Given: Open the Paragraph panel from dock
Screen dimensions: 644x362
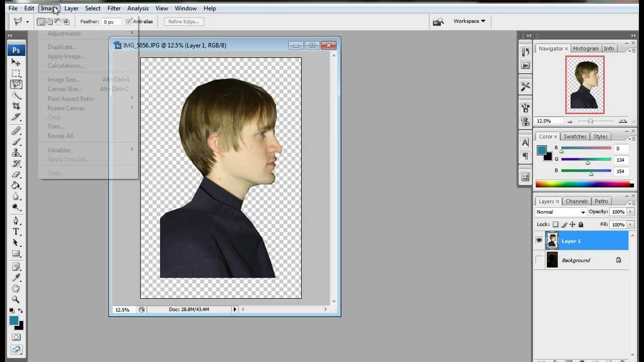Looking at the screenshot, I should coord(525,156).
